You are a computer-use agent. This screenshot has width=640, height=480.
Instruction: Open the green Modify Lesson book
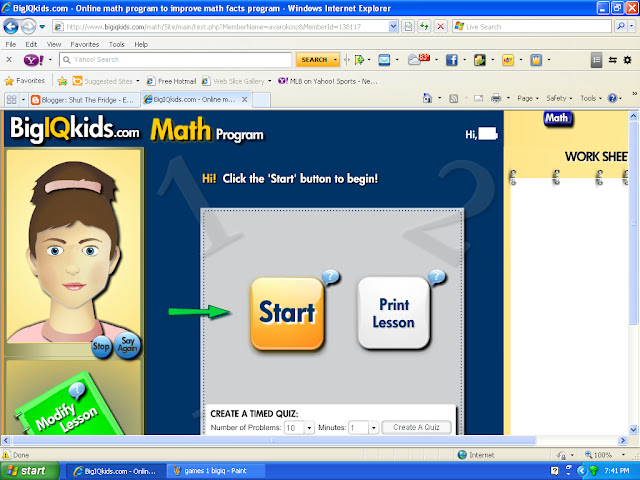coord(69,406)
